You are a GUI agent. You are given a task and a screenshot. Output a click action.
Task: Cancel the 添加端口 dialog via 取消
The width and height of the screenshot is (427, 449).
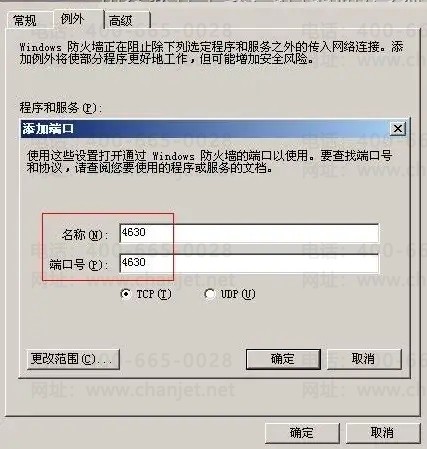pyautogui.click(x=364, y=359)
